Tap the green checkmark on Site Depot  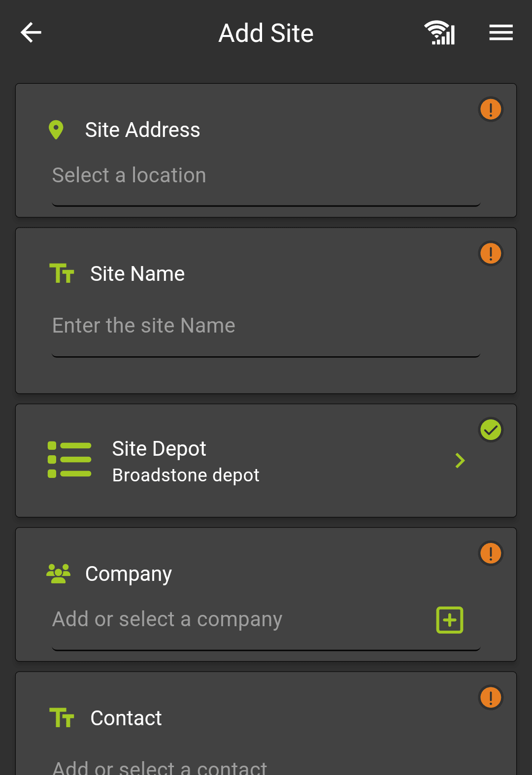[491, 430]
